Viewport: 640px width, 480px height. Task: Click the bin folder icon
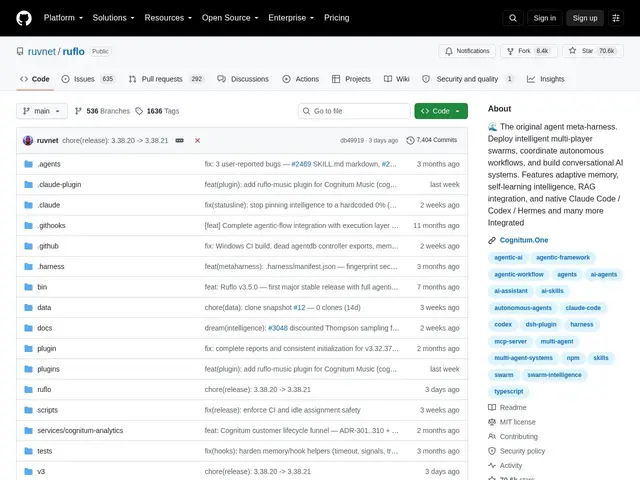coord(28,287)
